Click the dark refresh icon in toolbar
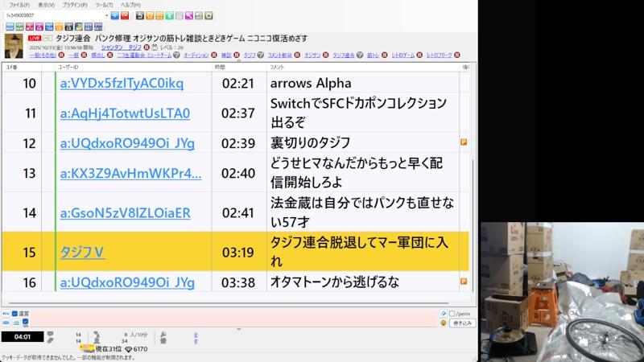 pos(139,15)
